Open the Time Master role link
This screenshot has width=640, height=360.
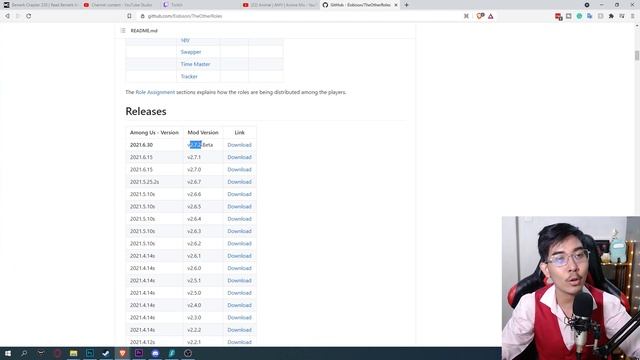pyautogui.click(x=195, y=64)
